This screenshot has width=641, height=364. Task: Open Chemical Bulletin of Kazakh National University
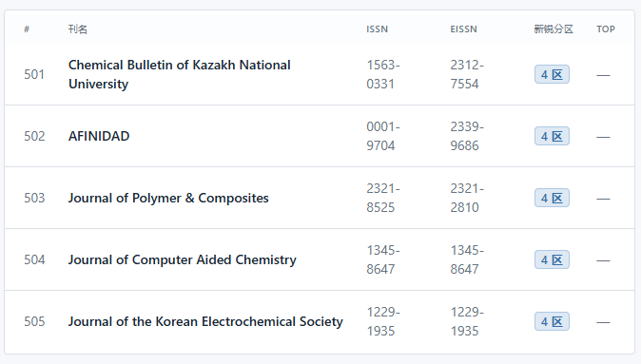(x=180, y=74)
